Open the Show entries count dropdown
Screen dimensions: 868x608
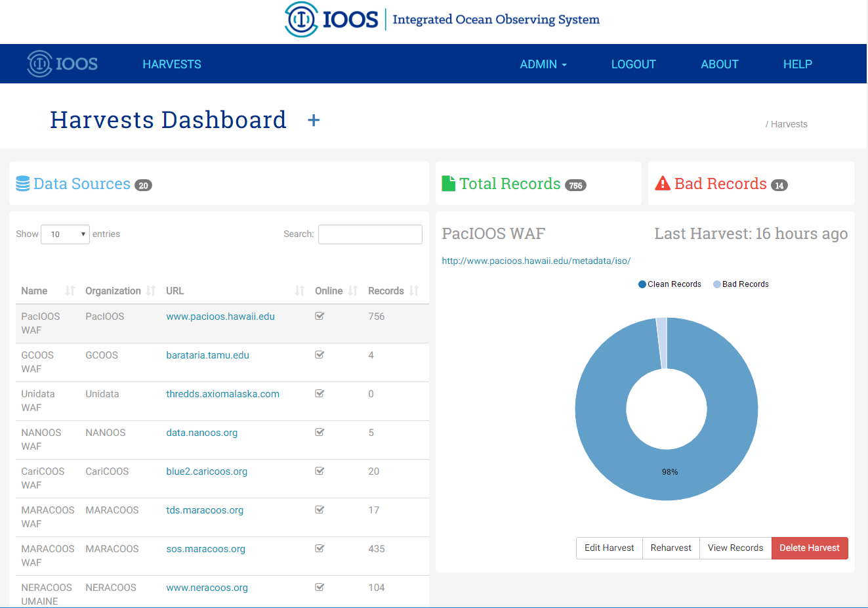click(65, 234)
